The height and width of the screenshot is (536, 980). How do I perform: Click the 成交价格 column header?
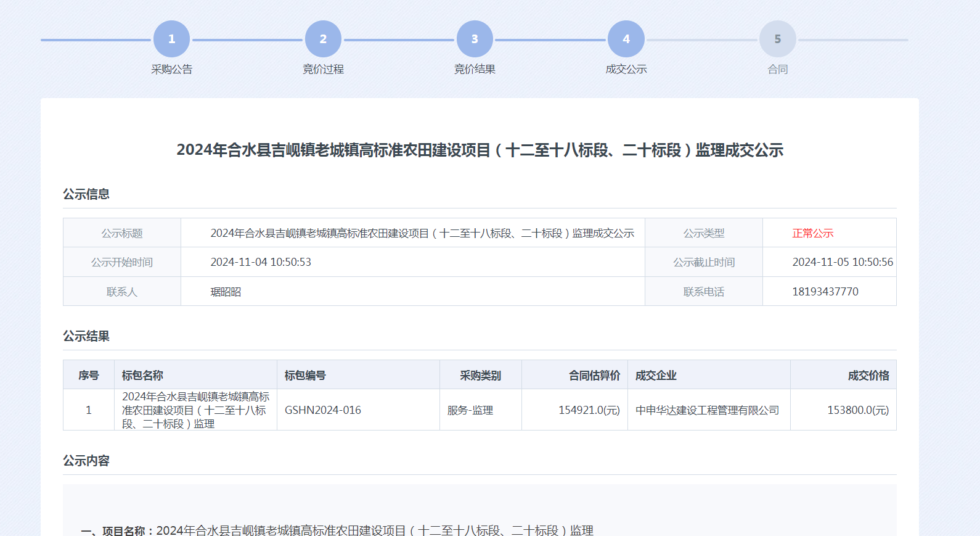[x=868, y=375]
